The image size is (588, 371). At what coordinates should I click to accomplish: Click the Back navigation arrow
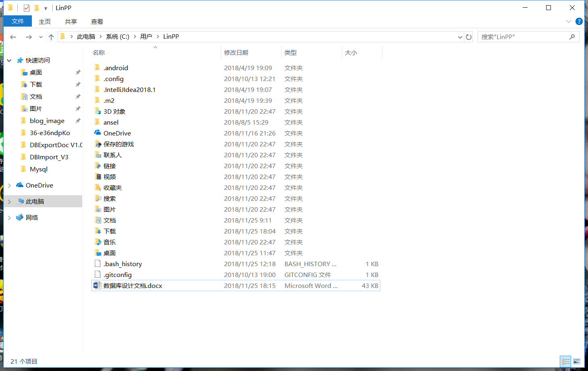point(13,37)
